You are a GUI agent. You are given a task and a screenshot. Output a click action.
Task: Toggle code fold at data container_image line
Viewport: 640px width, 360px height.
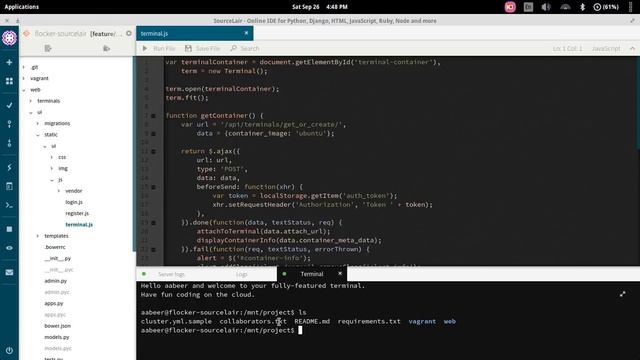[x=153, y=134]
